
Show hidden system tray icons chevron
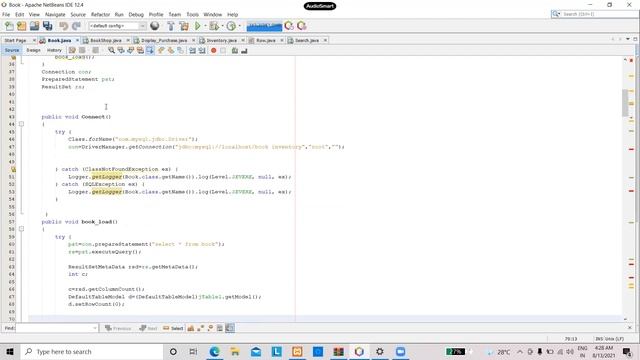click(x=520, y=352)
